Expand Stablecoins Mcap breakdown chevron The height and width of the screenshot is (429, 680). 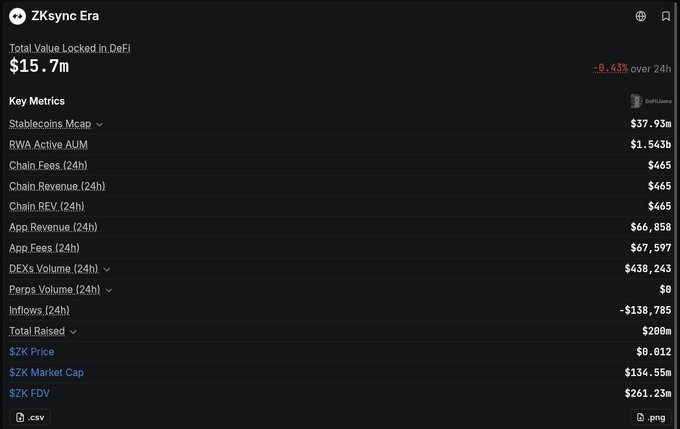click(99, 124)
